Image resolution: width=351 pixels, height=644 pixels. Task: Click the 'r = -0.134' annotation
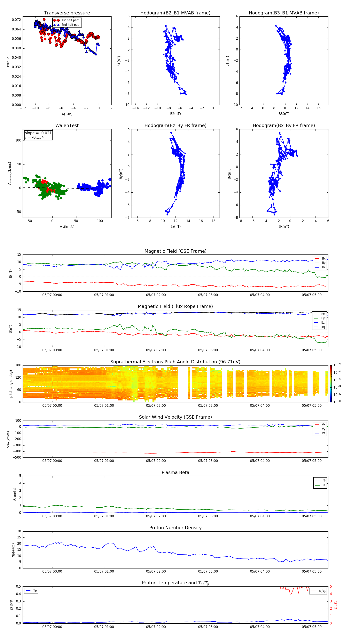click(35, 137)
